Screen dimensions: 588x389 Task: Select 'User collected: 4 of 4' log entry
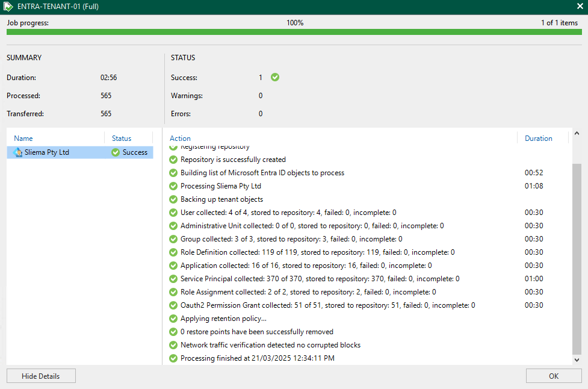click(288, 213)
